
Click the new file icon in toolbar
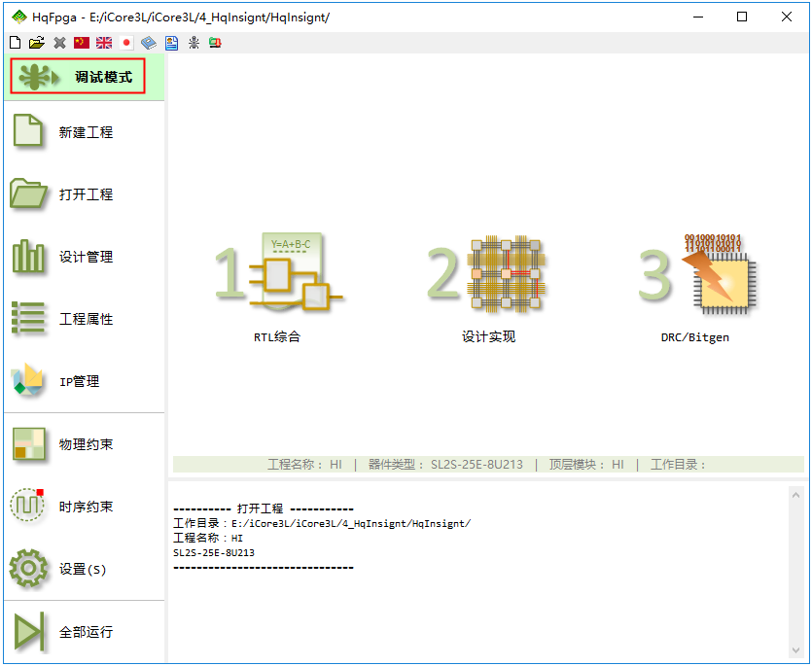point(15,43)
